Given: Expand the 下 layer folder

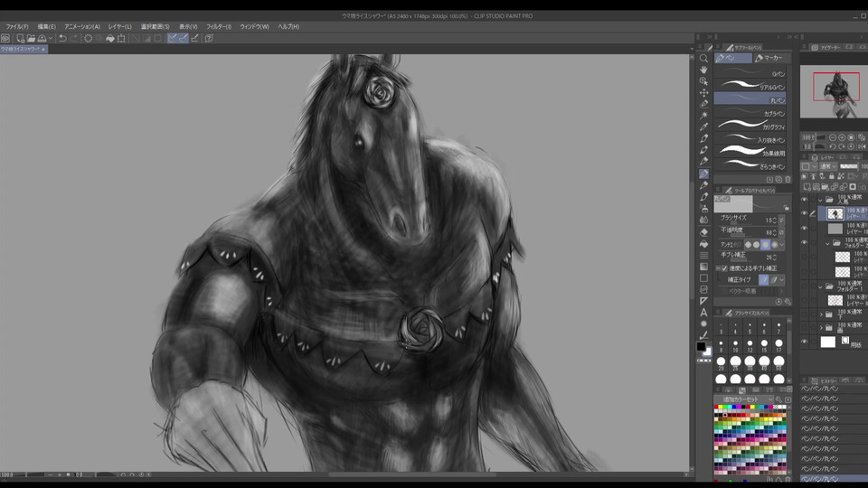Looking at the screenshot, I should pos(821,314).
